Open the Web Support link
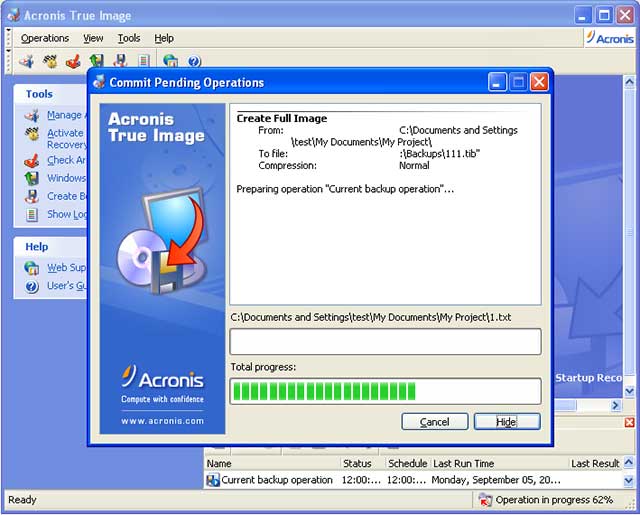The image size is (640, 515). 67,268
